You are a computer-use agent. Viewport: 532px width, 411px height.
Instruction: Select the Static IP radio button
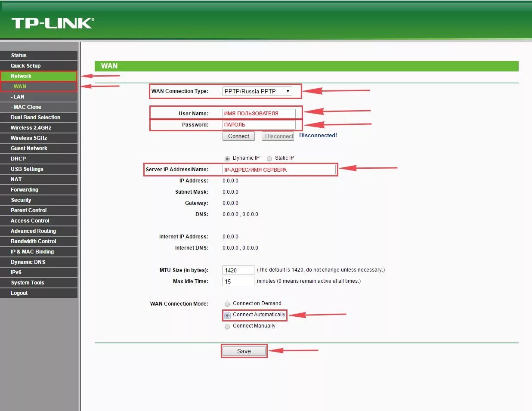tap(269, 158)
